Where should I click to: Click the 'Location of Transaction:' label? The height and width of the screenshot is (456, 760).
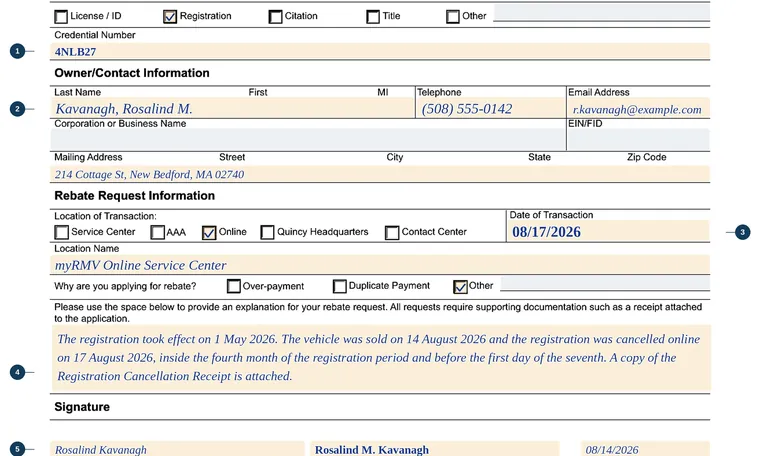click(x=105, y=216)
